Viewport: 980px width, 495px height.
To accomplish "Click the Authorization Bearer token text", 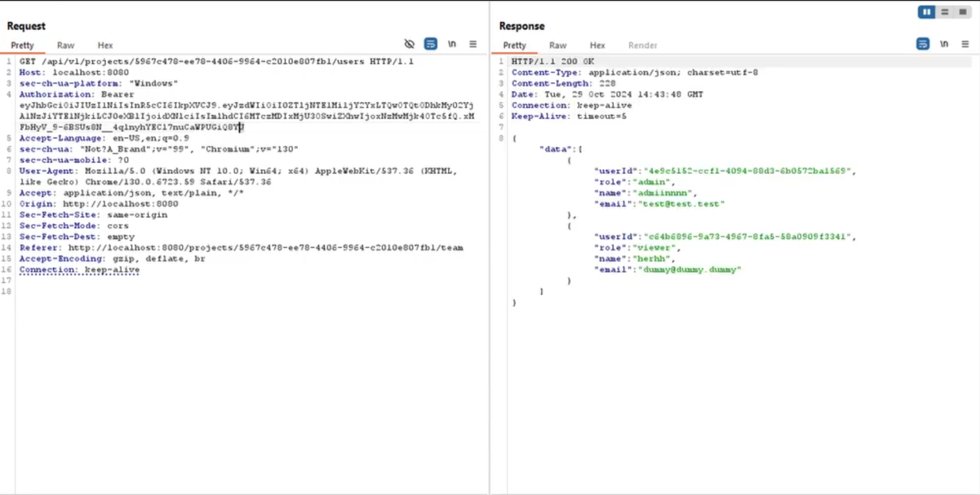I will point(245,105).
